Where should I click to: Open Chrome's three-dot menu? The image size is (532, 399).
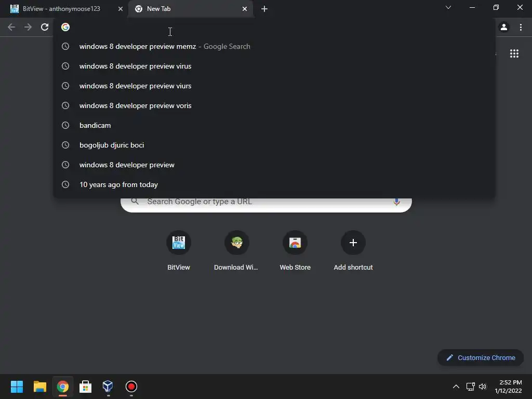tap(521, 27)
